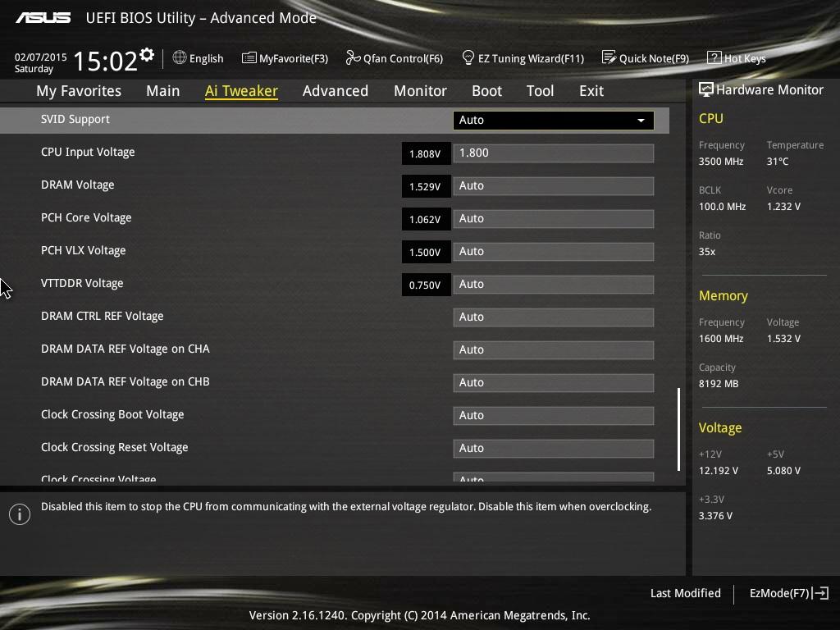Click the Hardware Monitor screen icon

click(706, 89)
